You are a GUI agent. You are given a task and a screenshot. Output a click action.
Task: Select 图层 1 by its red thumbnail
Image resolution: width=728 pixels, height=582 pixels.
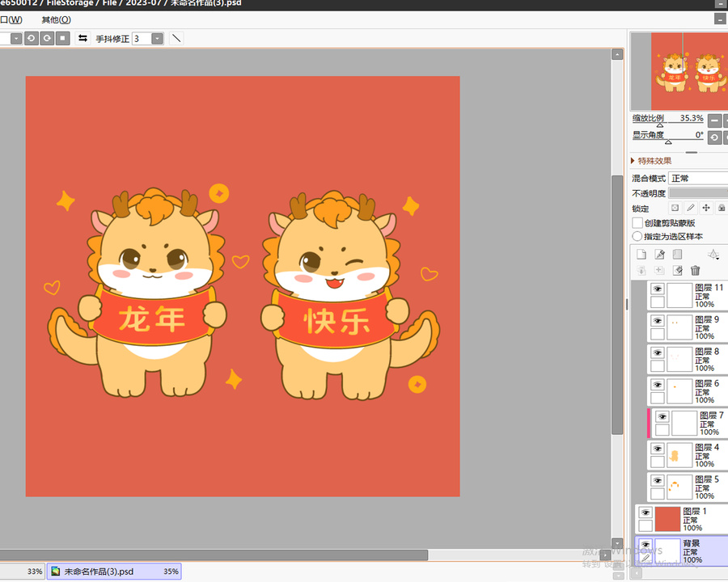667,518
